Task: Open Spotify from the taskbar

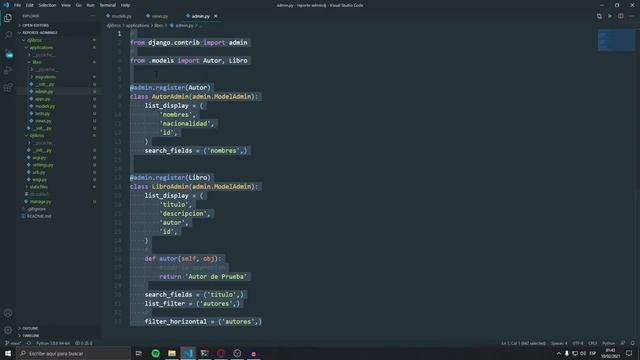Action: click(156, 353)
